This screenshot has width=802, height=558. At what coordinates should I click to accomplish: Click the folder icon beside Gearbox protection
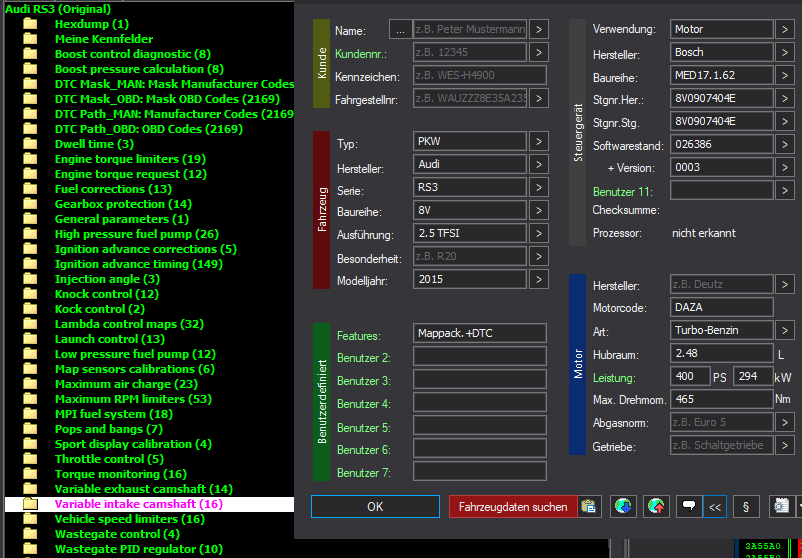[31, 204]
